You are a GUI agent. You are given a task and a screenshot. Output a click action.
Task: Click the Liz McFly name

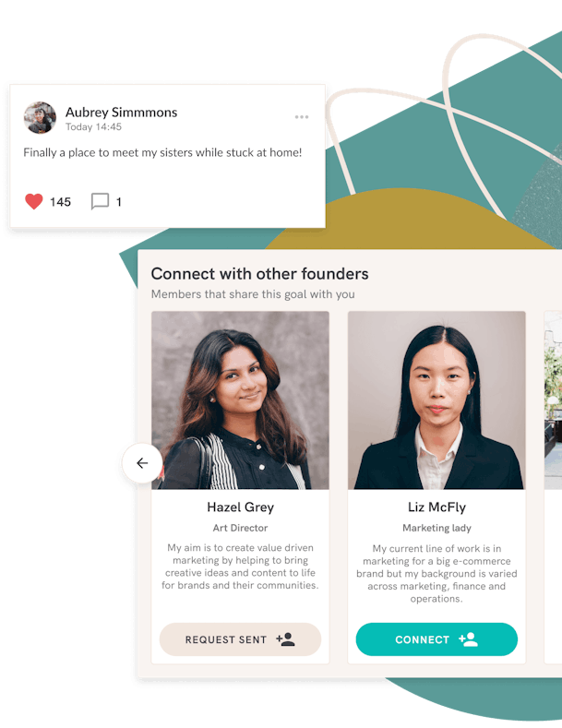[x=436, y=507]
